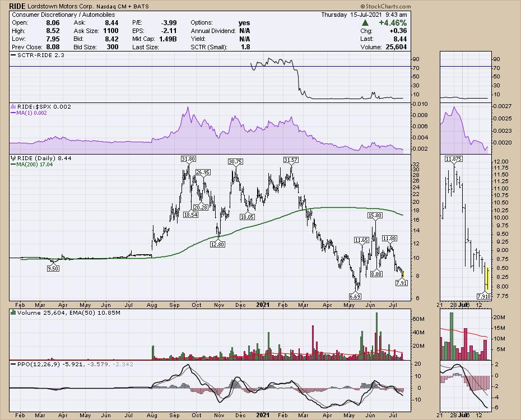Click the 15.80 June high label
Screen dimensions: 521x420
point(374,215)
